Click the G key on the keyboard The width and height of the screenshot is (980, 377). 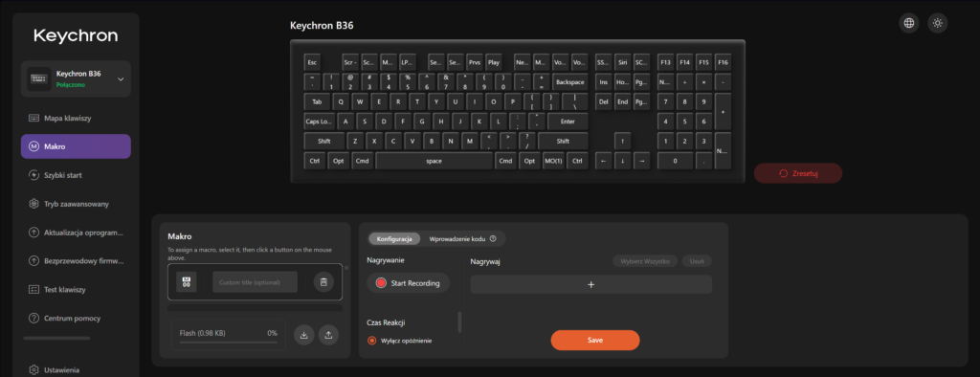[x=423, y=122]
